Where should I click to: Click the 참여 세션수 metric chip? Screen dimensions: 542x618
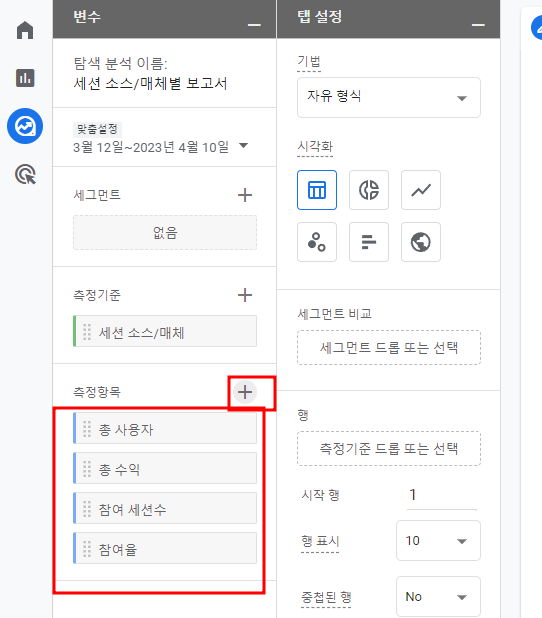(165, 508)
